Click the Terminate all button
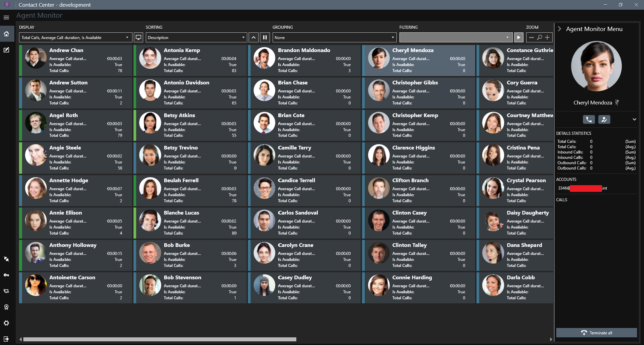Viewport: 644px width, 345px height. coord(596,333)
